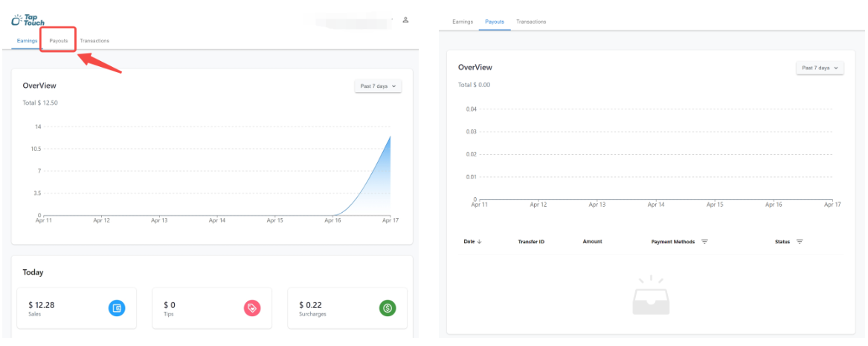This screenshot has width=868, height=346.
Task: Open the user profile icon
Action: pyautogui.click(x=405, y=20)
